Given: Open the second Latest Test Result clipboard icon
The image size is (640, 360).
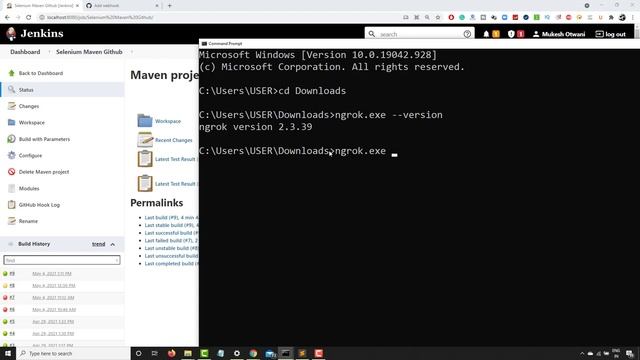Looking at the screenshot, I should [144, 183].
